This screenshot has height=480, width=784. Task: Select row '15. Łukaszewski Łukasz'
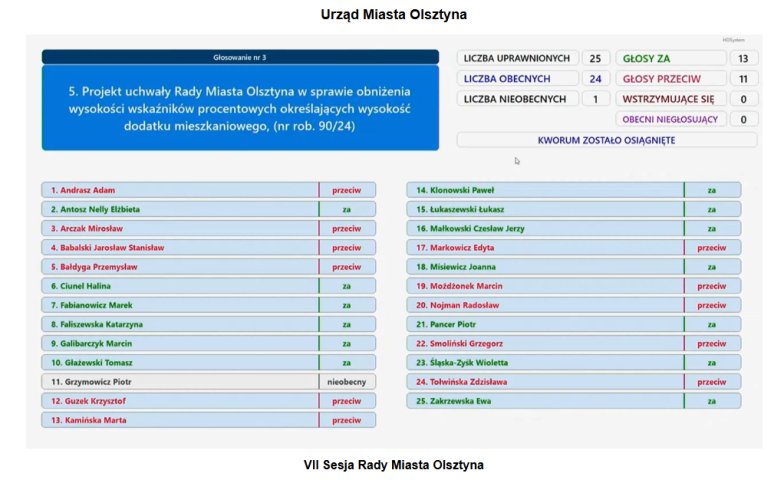574,209
